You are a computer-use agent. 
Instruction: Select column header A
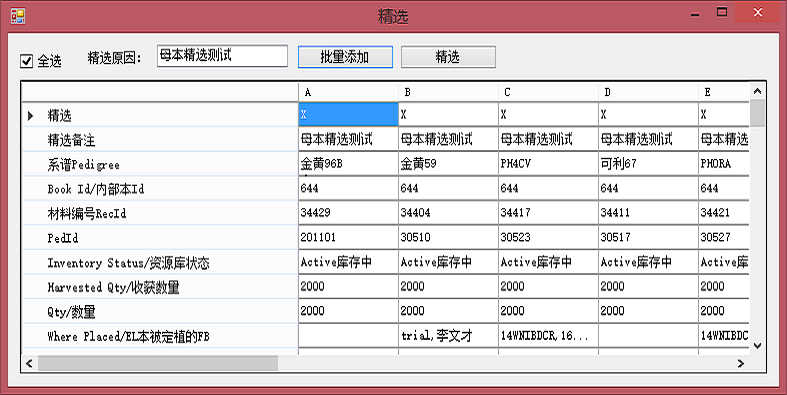(x=348, y=92)
